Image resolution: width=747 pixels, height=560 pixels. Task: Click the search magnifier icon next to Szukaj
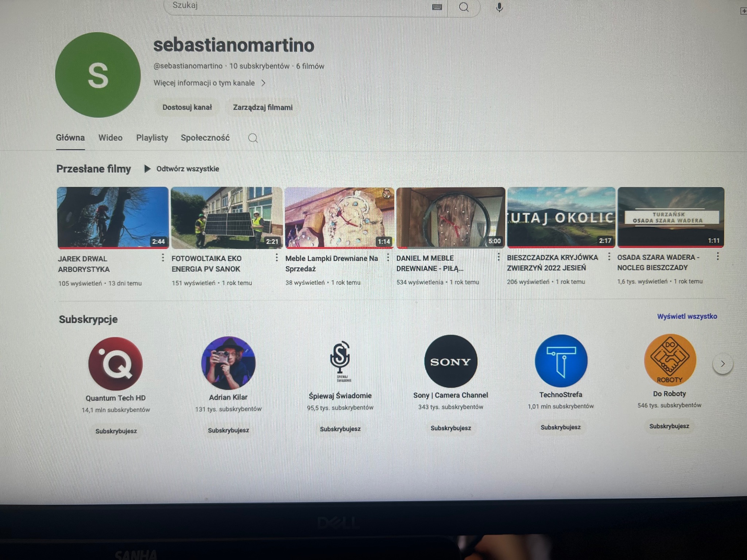pyautogui.click(x=464, y=6)
